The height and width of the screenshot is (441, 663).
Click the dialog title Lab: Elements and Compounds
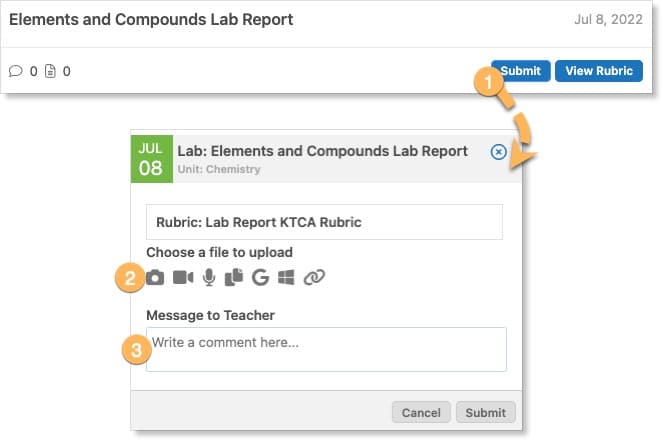tap(322, 151)
